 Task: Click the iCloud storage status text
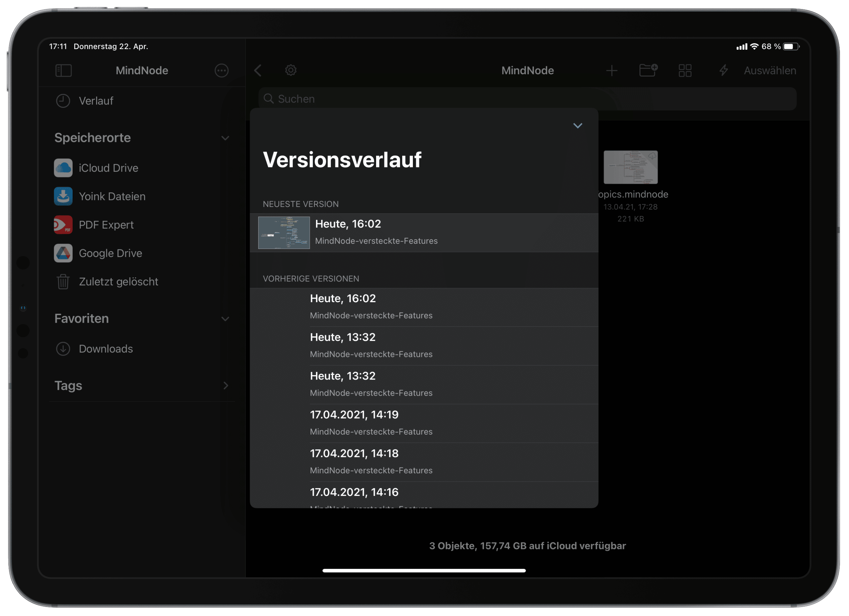[527, 546]
